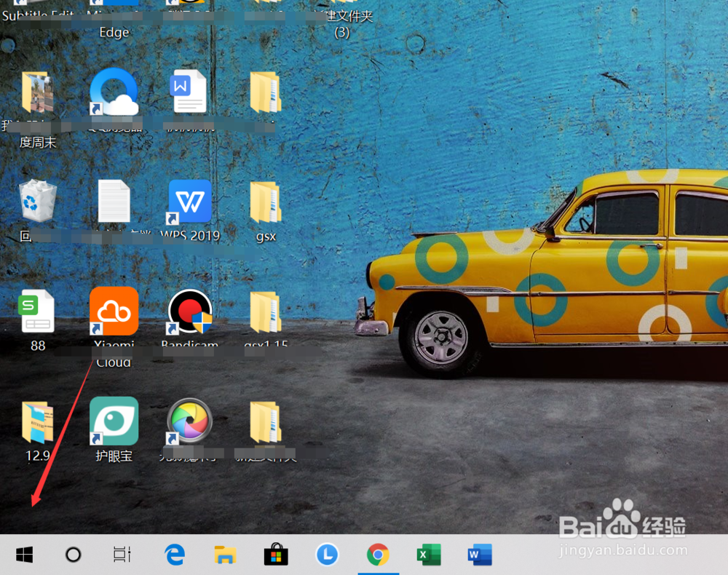Screen dimensions: 728x575
Task: Select the WPS document file icon
Action: point(189,91)
